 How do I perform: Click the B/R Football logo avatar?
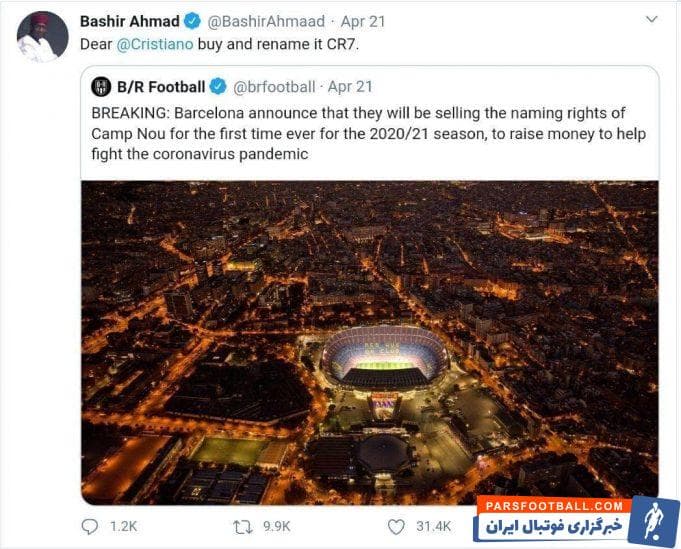point(101,87)
